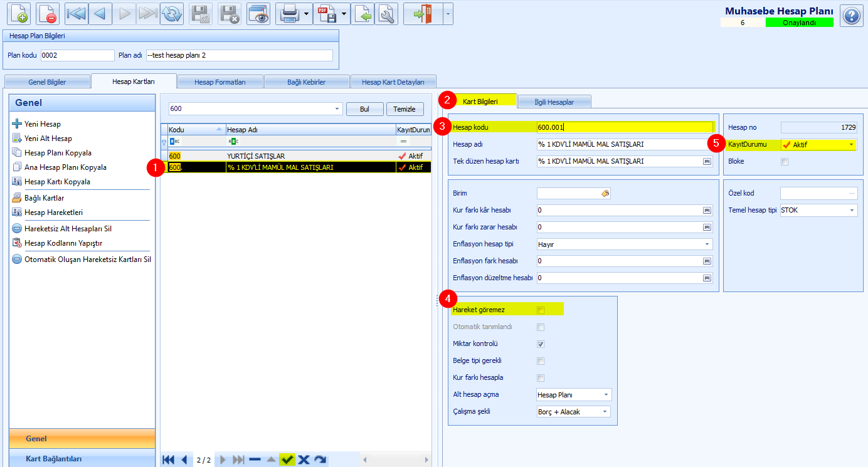The image size is (868, 467).
Task: Open the search combo box dropdown showing 600
Action: point(338,109)
